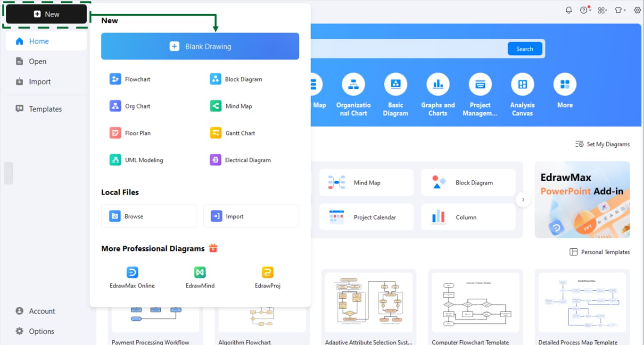644x345 pixels.
Task: Click the Electrical Diagram icon
Action: point(215,160)
